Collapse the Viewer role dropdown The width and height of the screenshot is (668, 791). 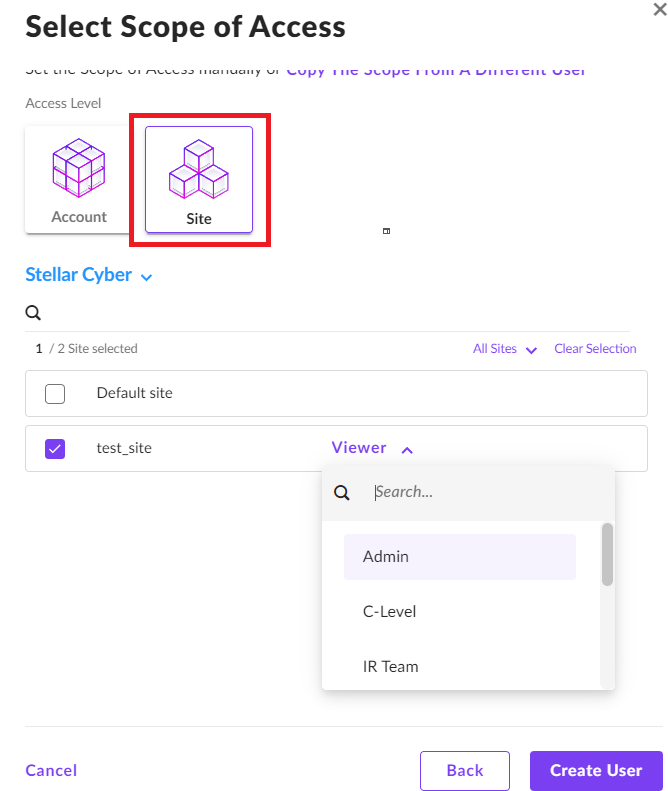point(372,448)
